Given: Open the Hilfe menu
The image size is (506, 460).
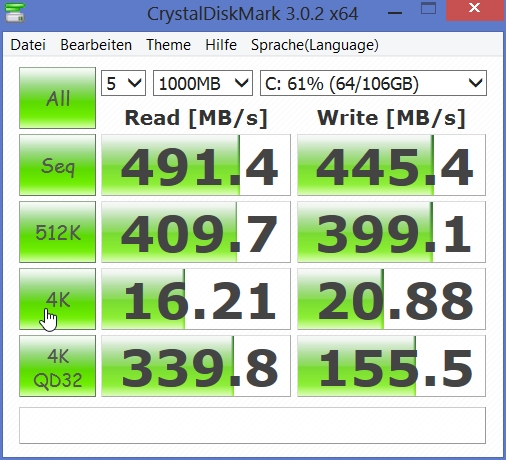Looking at the screenshot, I should coord(221,45).
